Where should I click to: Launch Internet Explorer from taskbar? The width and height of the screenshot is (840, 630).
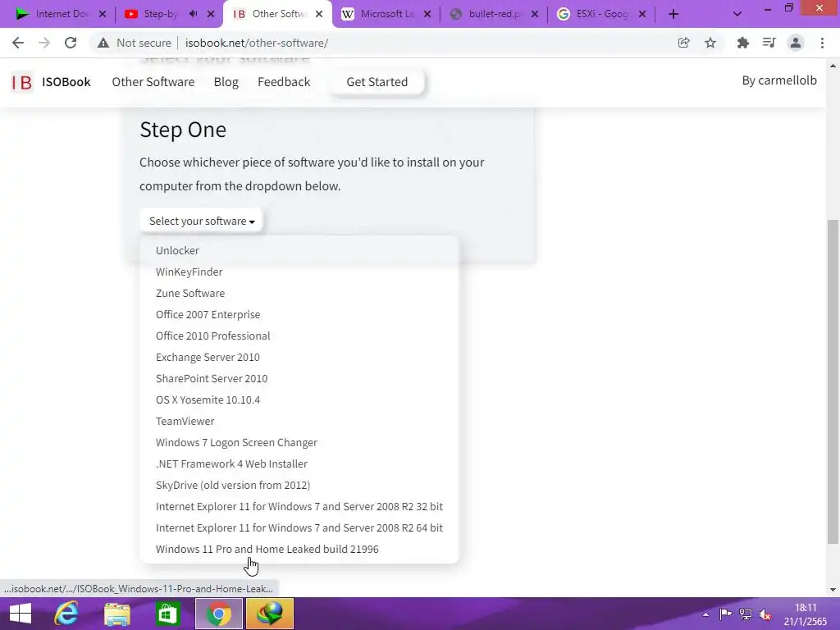[x=66, y=614]
